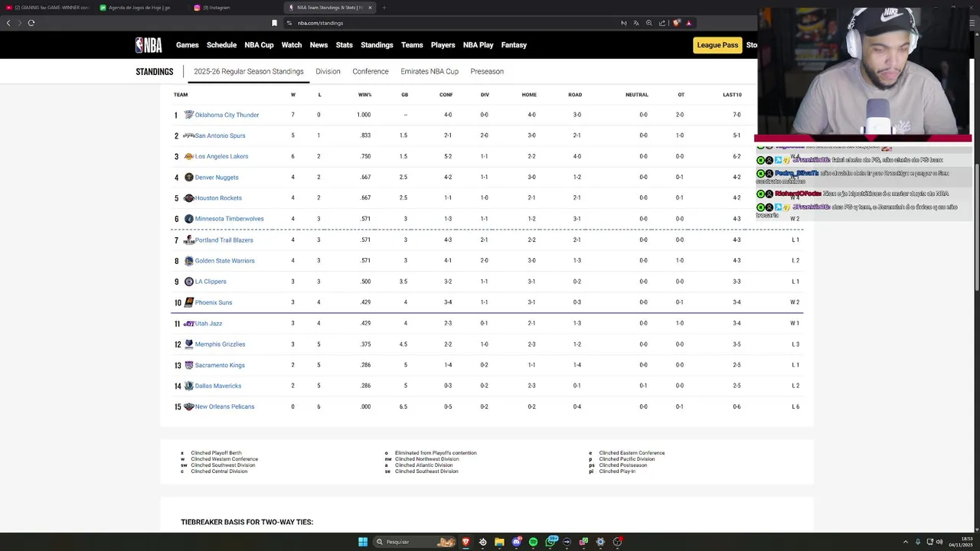
Task: Click Phoenix Suns team logo
Action: [189, 302]
